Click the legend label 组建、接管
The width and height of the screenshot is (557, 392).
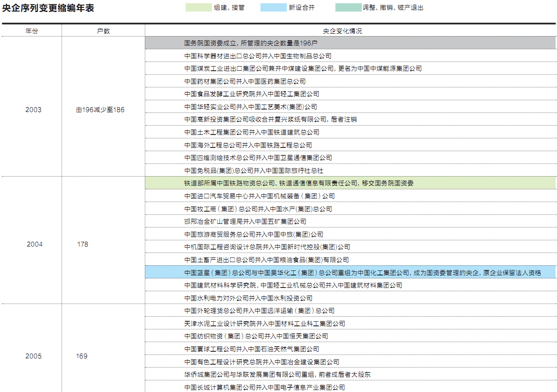coord(229,7)
